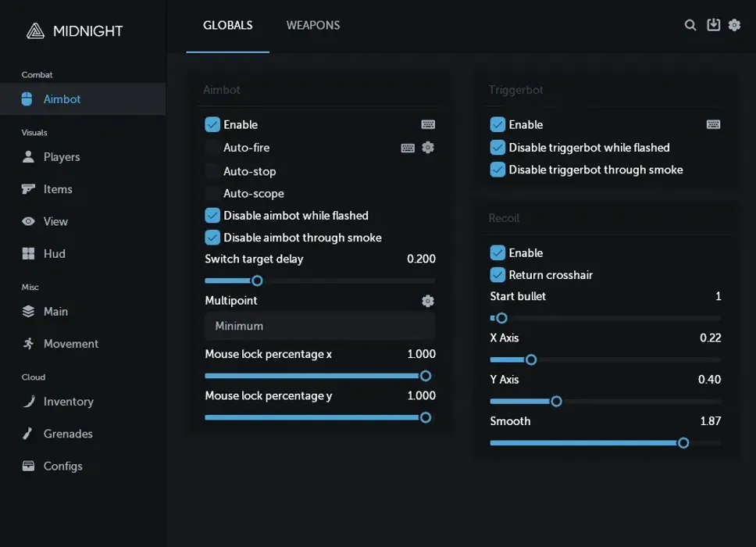Click the Switch target delay value 0.200

(x=421, y=259)
